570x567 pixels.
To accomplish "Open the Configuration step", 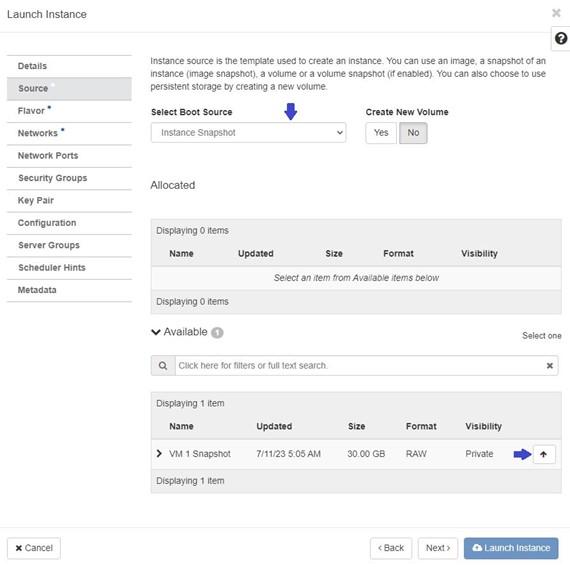I will tap(69, 223).
